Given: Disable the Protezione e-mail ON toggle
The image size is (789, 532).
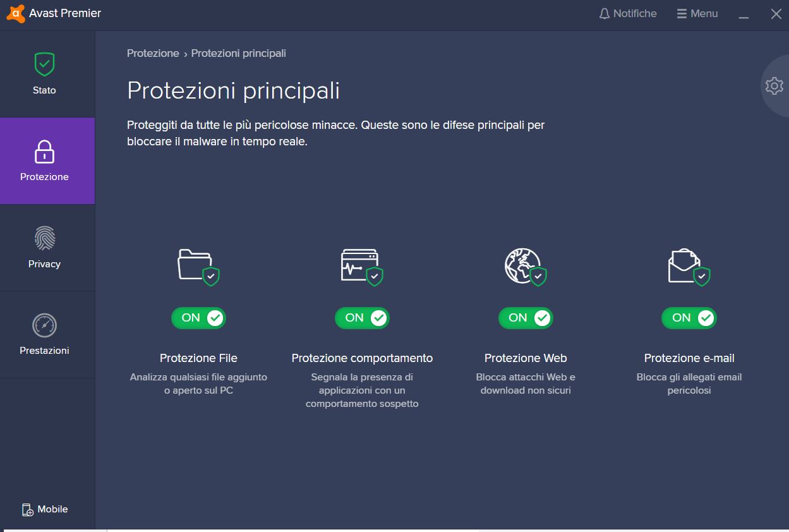Looking at the screenshot, I should tap(689, 318).
